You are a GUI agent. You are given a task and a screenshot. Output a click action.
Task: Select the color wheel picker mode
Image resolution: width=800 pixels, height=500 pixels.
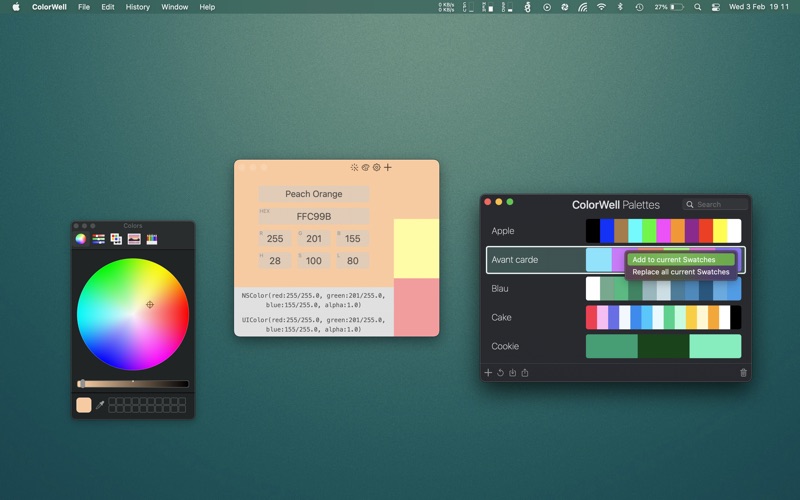(x=81, y=239)
